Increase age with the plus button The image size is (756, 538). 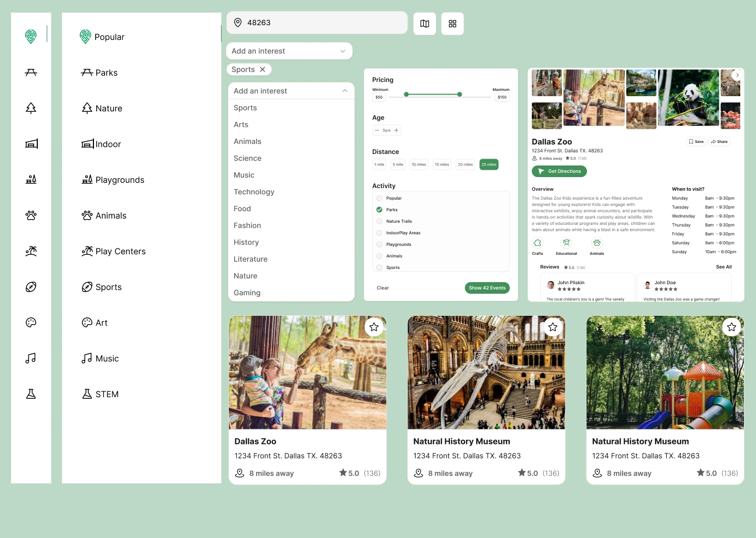396,130
